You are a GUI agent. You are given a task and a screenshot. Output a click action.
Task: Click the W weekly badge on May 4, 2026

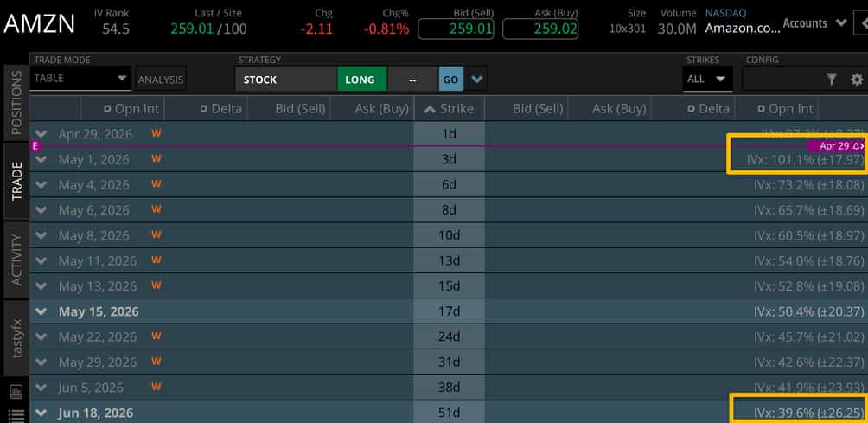tap(156, 184)
